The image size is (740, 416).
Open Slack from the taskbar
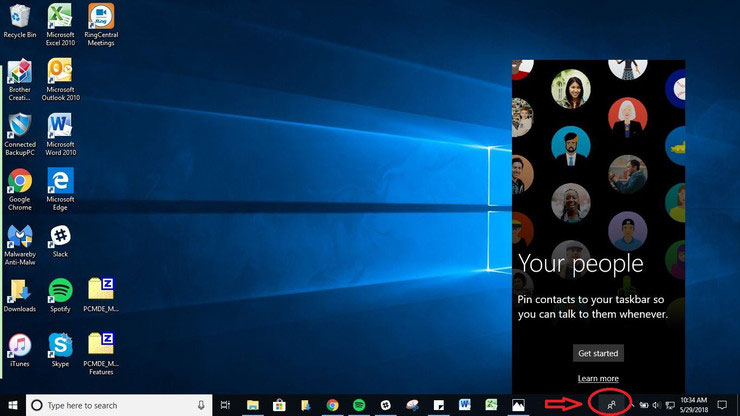(x=386, y=405)
